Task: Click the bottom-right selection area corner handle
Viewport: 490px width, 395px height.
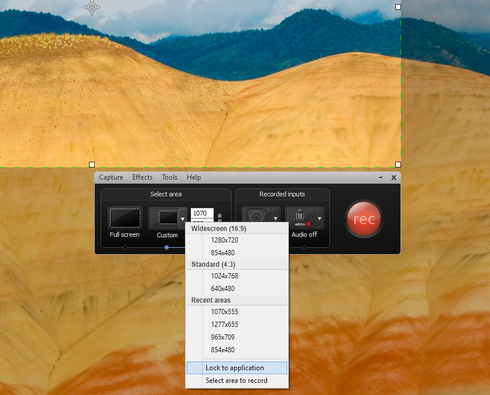Action: point(398,164)
